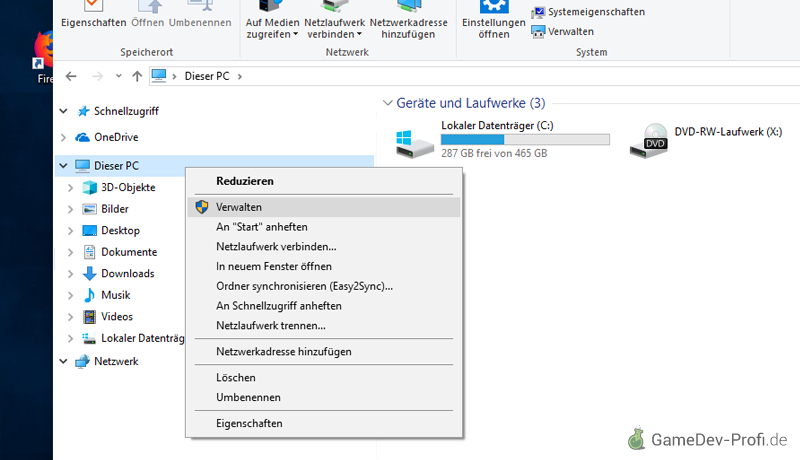The width and height of the screenshot is (800, 460).
Task: Choose Löschen in the context menu
Action: click(x=324, y=377)
